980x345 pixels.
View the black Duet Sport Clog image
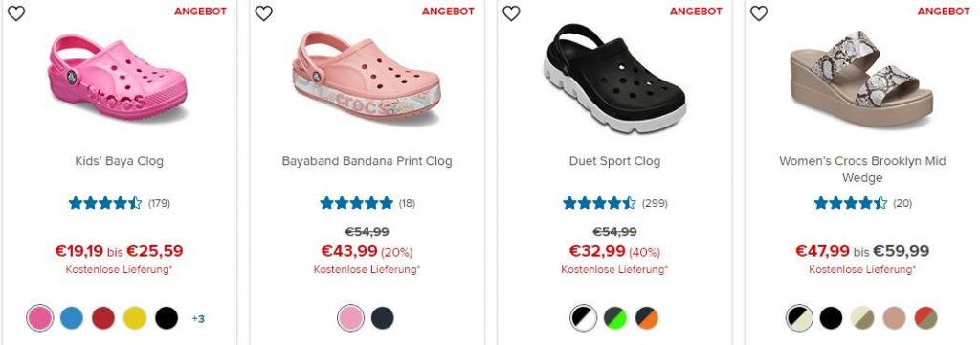(x=614, y=78)
